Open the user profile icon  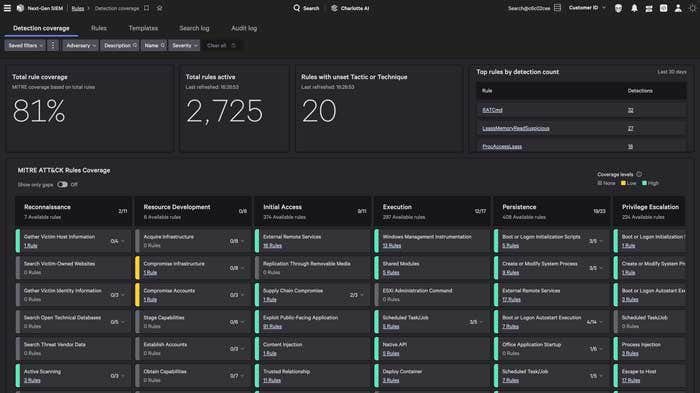678,8
